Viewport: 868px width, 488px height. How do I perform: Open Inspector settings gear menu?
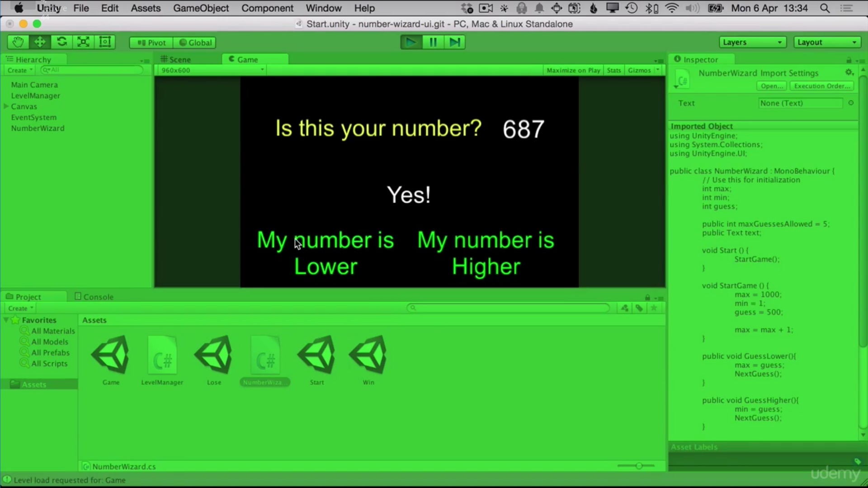click(x=849, y=72)
